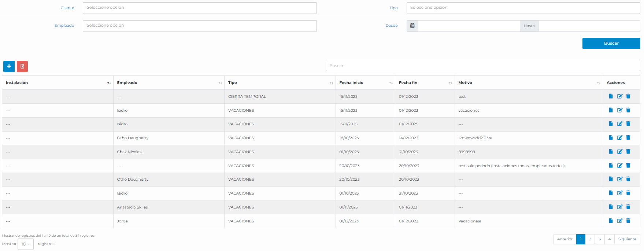The image size is (644, 251).
Task: Sort the table by Empleado column
Action: click(x=169, y=83)
